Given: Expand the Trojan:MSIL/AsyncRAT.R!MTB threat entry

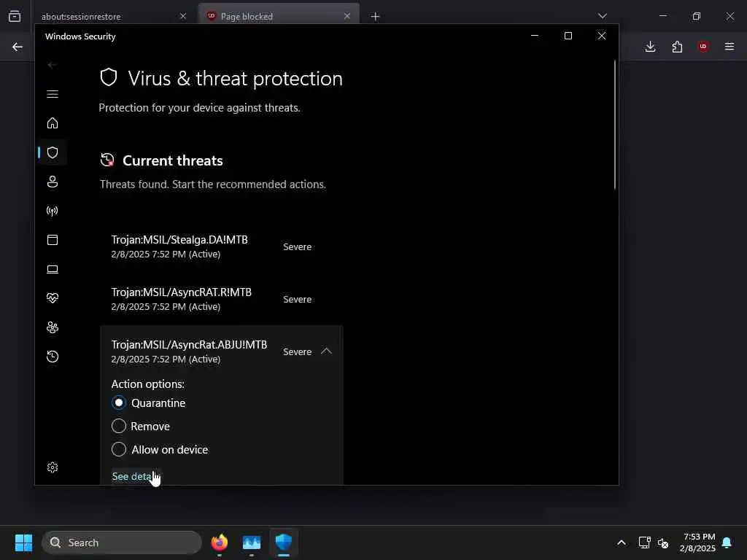Looking at the screenshot, I should (222, 299).
